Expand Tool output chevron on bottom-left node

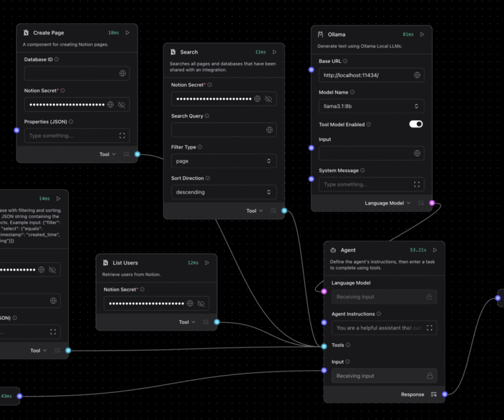44,350
